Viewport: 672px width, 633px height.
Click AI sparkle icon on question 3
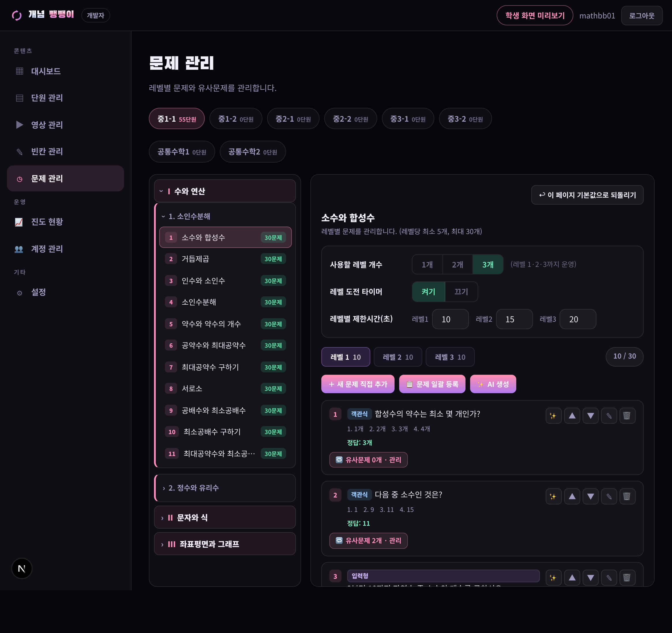[553, 578]
